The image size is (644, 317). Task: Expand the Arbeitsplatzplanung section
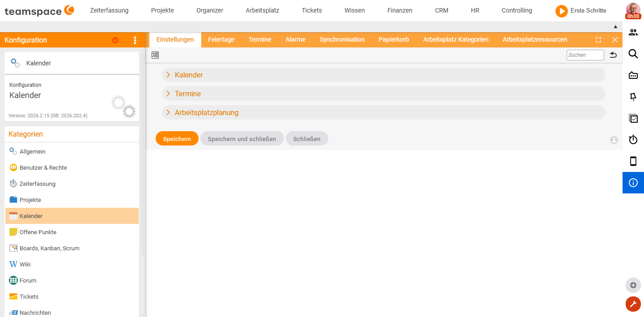pyautogui.click(x=383, y=112)
